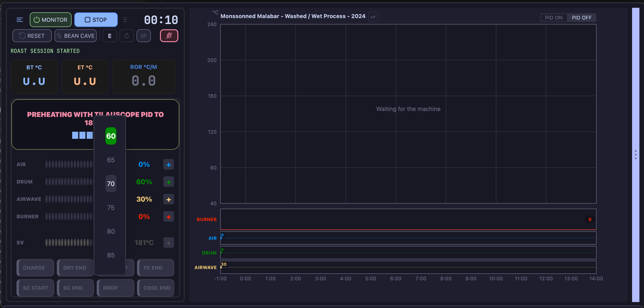Select 65 in the drum value picker

pos(111,160)
